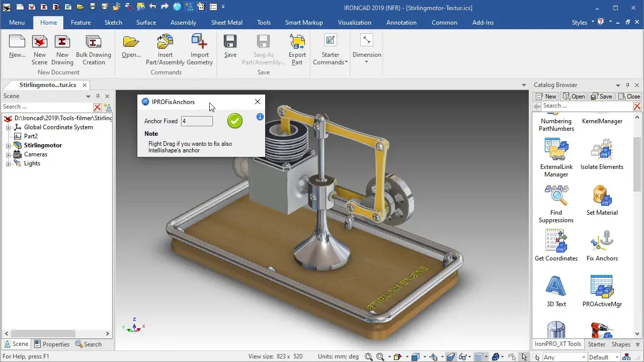Expand the Global Coordinate System node

click(8, 128)
